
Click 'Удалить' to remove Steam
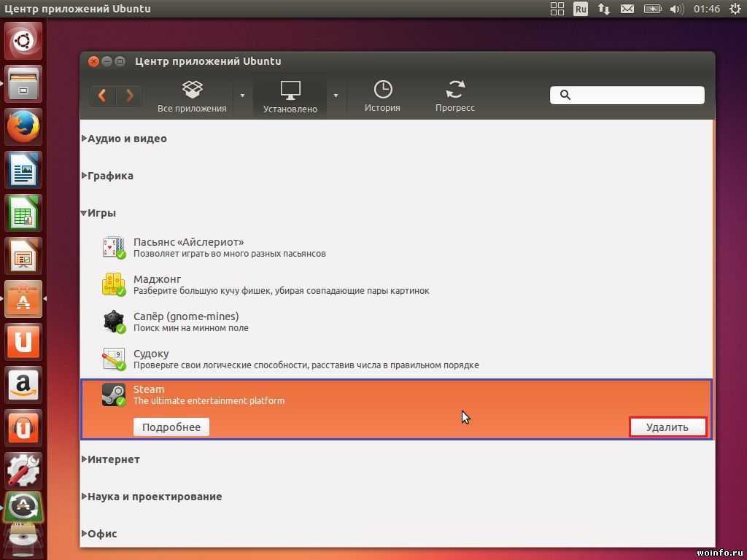point(667,427)
